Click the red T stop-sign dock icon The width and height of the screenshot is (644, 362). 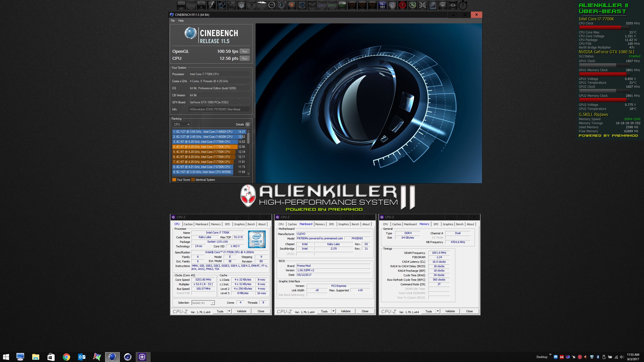pos(403,5)
